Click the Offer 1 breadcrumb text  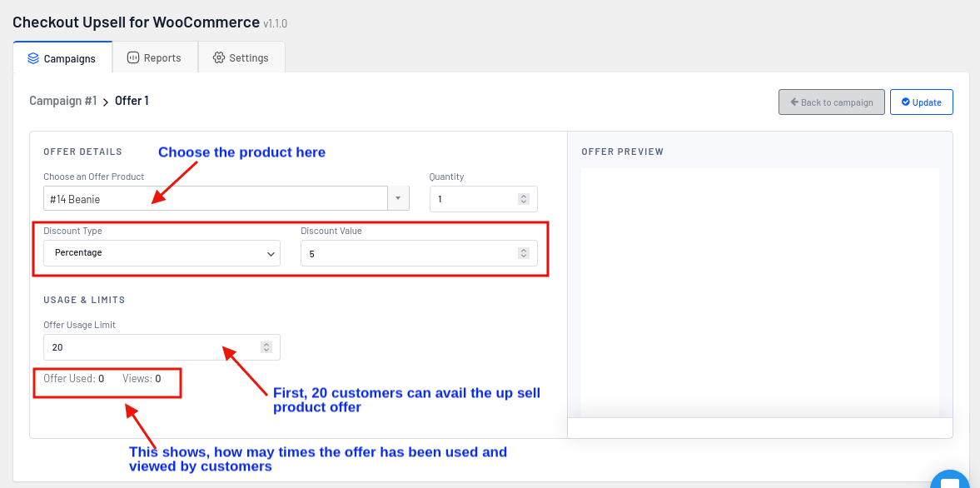[x=132, y=101]
